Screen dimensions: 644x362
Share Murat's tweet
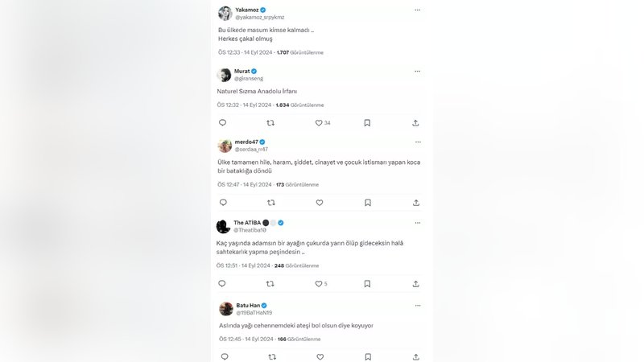coord(415,123)
